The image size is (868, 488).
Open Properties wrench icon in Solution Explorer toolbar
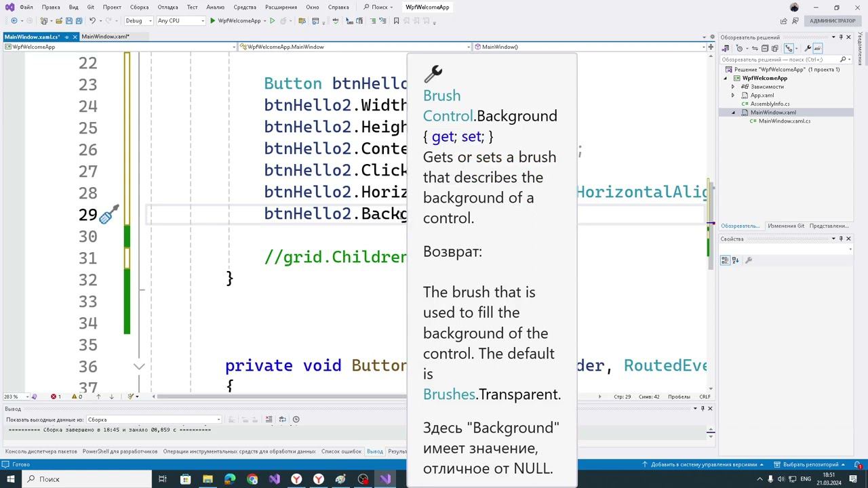click(x=807, y=48)
